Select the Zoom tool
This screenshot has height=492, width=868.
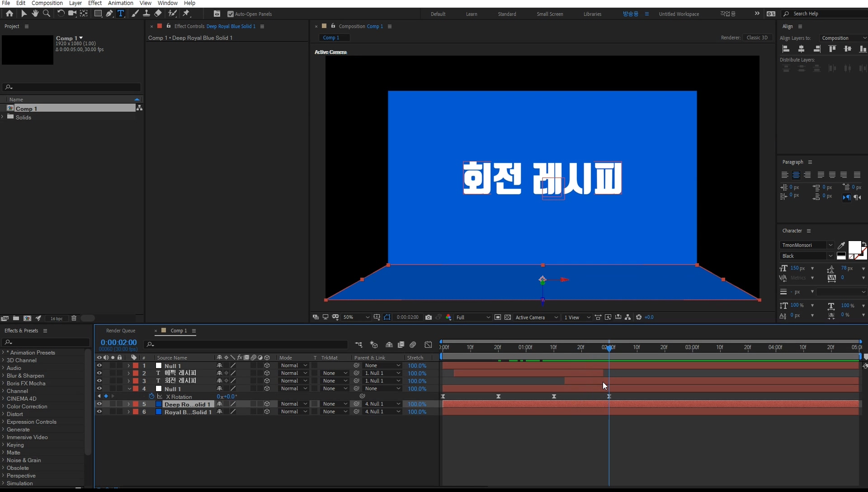46,14
